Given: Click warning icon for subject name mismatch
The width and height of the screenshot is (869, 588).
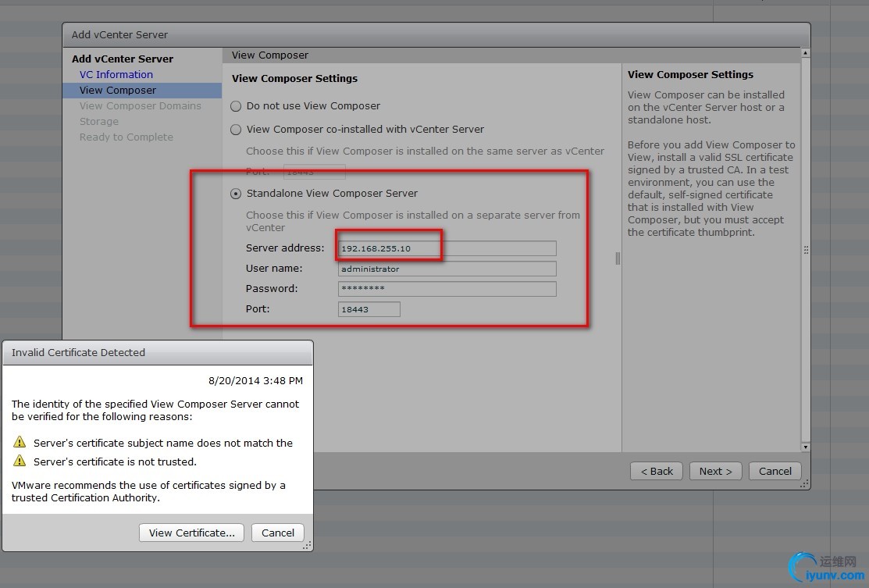Looking at the screenshot, I should pyautogui.click(x=20, y=442).
